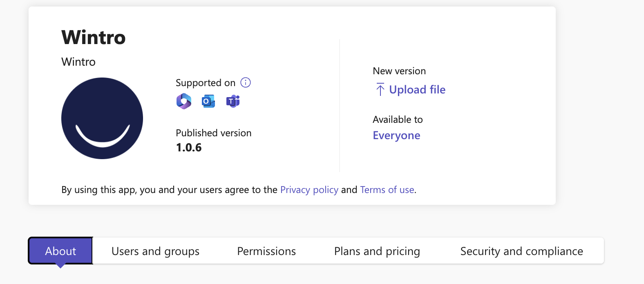Click the Microsoft 365 app icon

[x=184, y=101]
